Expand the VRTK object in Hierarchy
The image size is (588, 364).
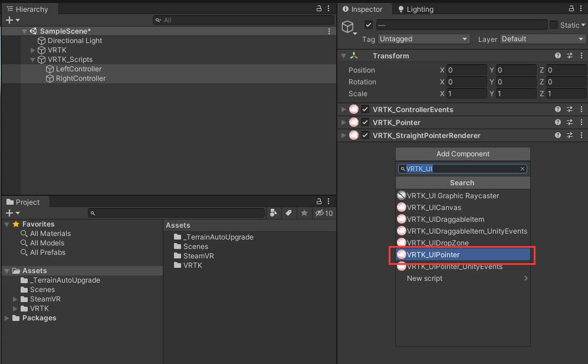[32, 50]
